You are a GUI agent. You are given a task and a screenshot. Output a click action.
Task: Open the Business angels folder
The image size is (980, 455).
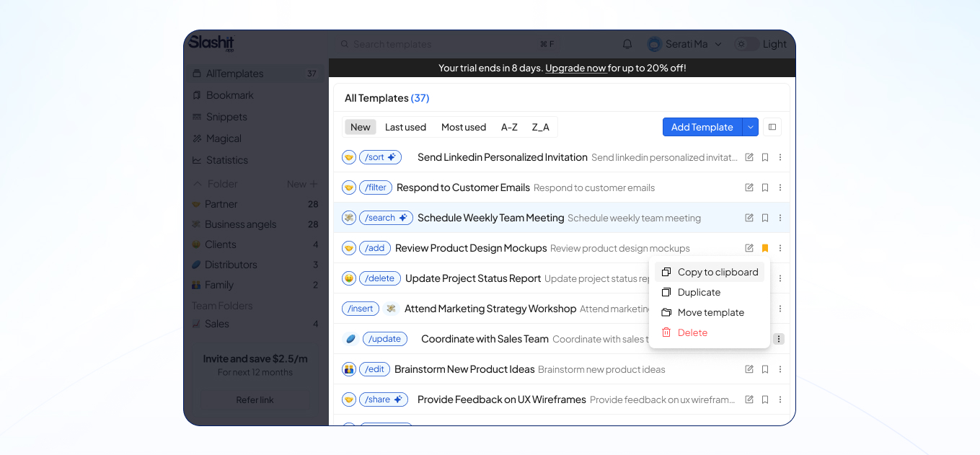tap(255, 224)
